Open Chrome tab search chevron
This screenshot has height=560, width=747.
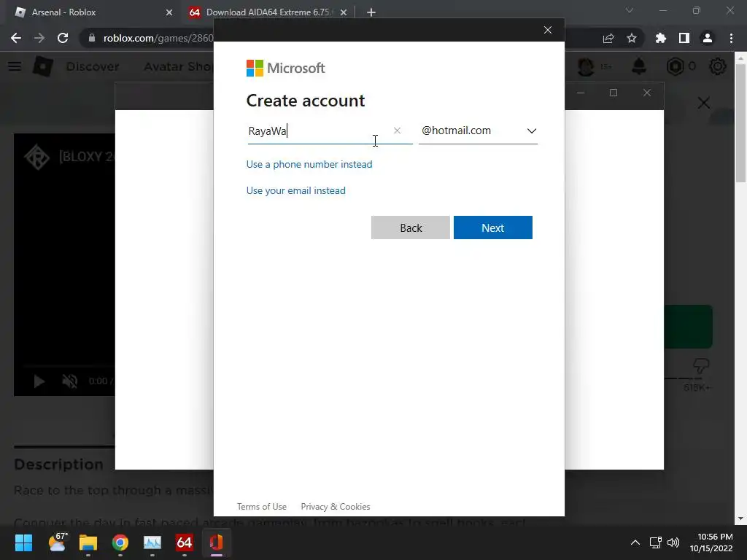(x=630, y=10)
